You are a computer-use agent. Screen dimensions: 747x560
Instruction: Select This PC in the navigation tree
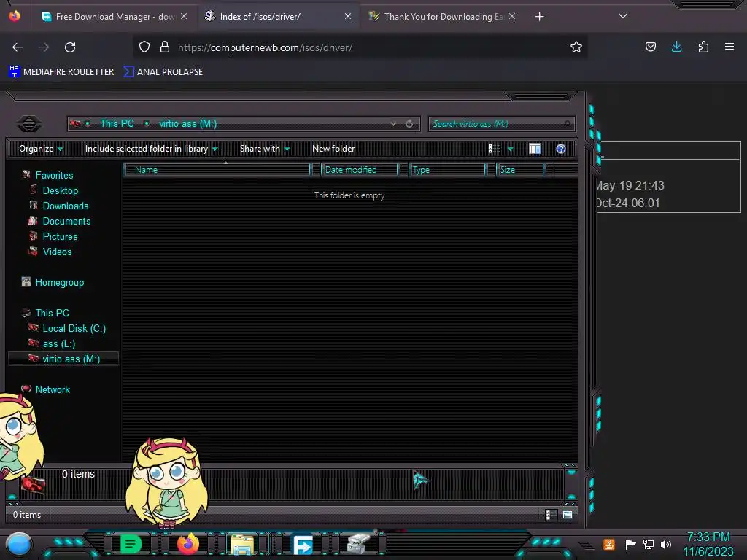pos(46,313)
